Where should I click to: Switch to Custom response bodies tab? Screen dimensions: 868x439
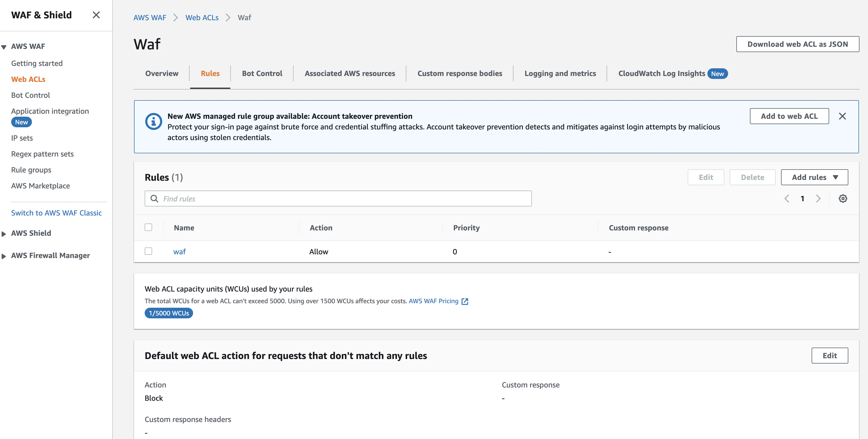pos(460,73)
